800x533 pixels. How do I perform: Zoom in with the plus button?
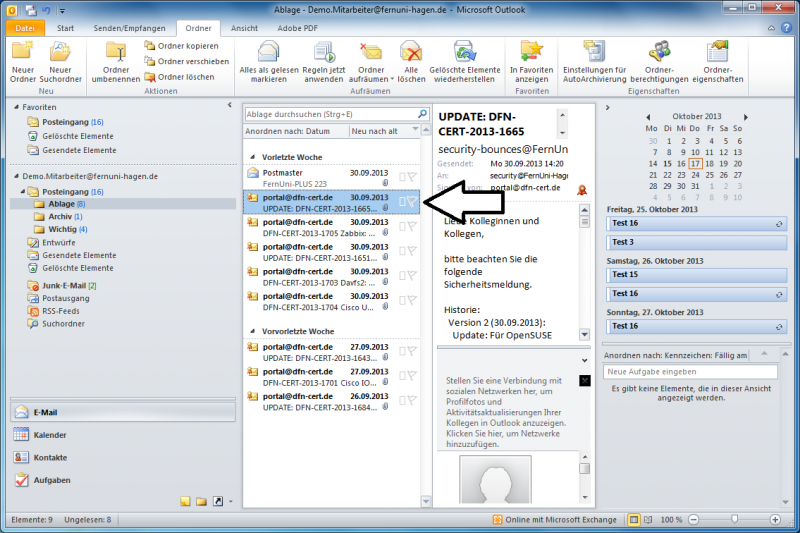click(775, 520)
